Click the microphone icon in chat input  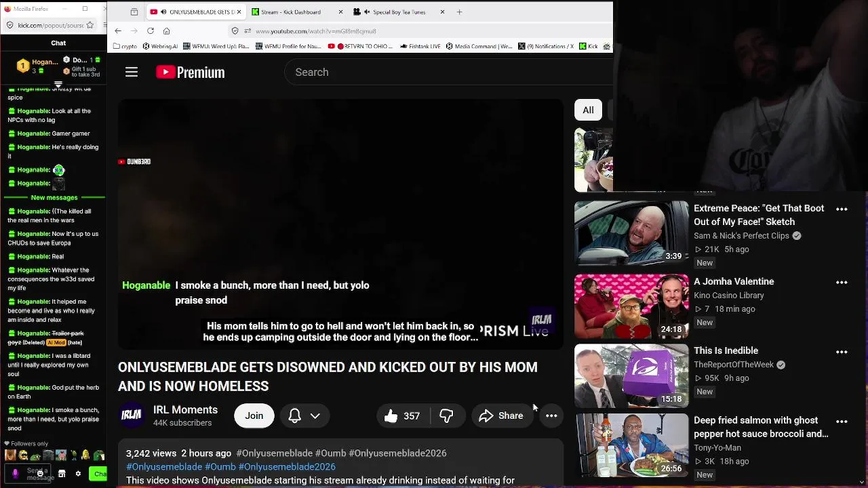15,474
